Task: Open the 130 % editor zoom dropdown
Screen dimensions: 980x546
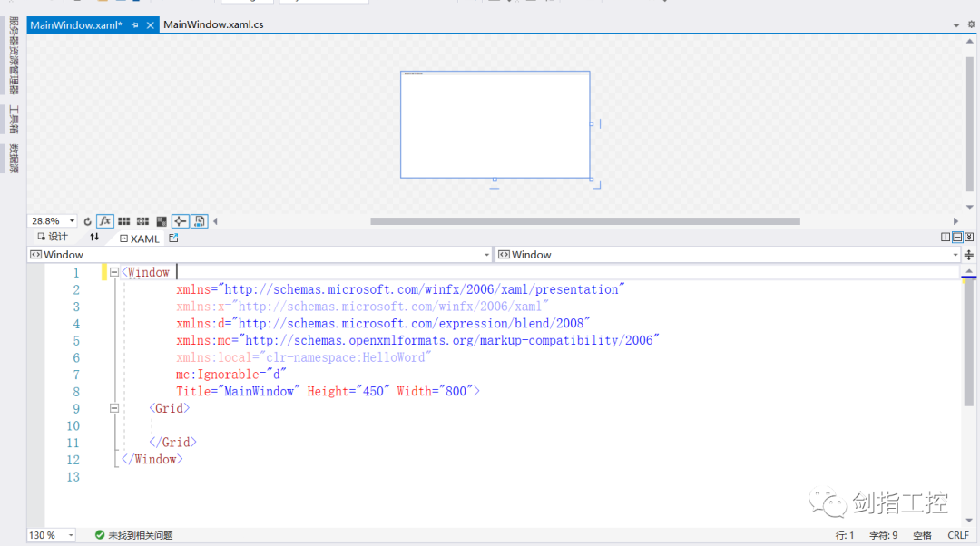Action: click(x=71, y=535)
